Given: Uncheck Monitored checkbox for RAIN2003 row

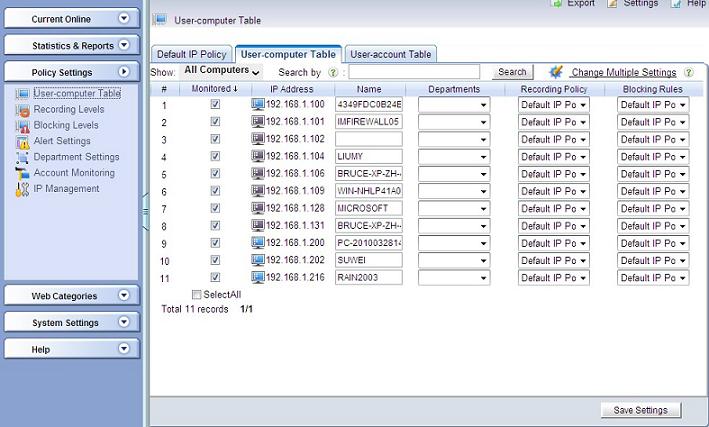Looking at the screenshot, I should 215,277.
